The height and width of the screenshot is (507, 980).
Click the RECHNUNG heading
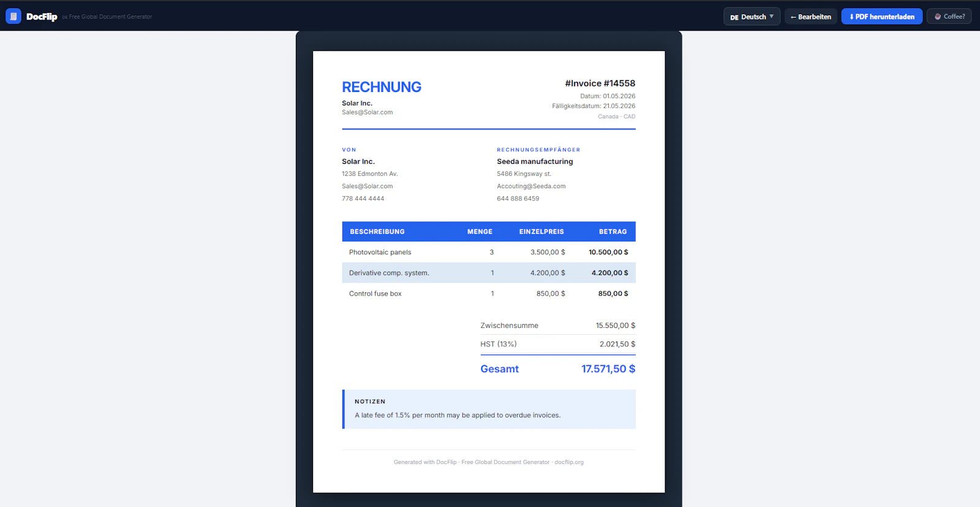pyautogui.click(x=382, y=87)
